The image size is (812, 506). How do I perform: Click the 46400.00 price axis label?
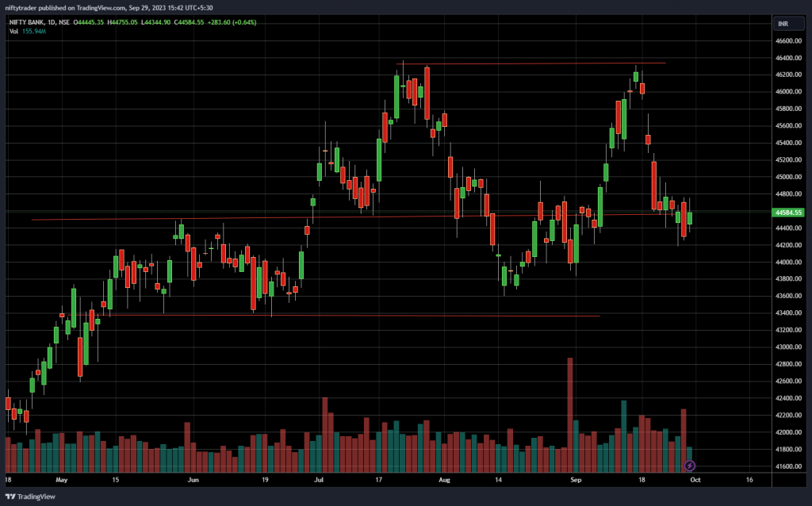[x=789, y=58]
